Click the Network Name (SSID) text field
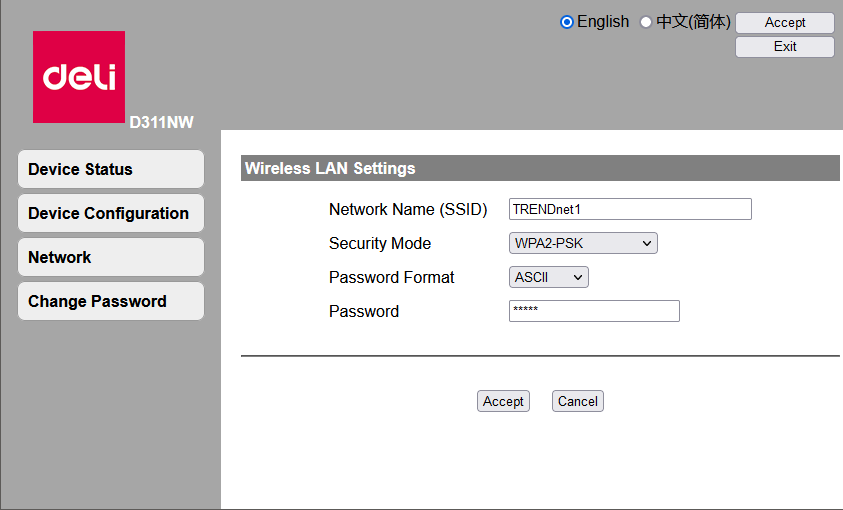 [x=630, y=209]
